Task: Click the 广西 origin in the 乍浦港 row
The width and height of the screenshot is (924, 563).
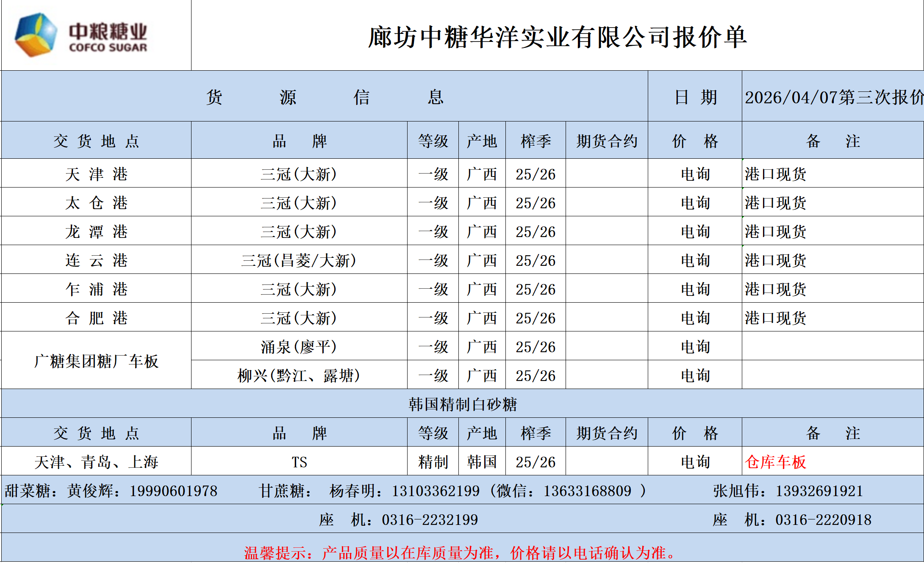Action: [x=482, y=289]
